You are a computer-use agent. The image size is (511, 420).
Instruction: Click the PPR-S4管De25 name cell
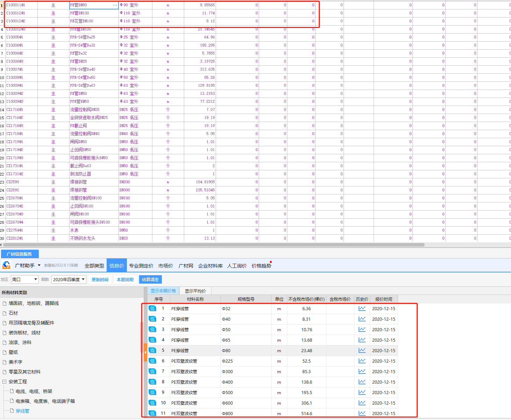94,37
